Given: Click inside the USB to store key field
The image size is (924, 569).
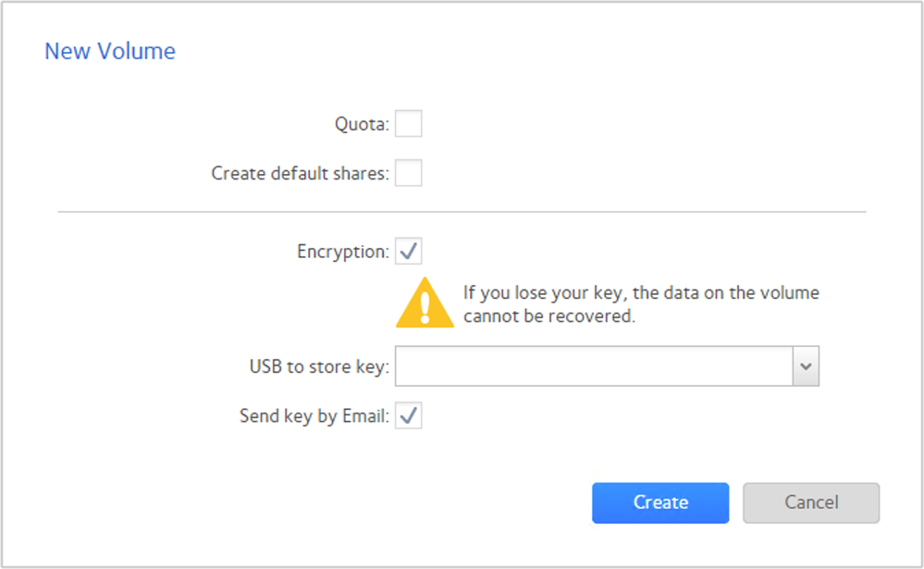Looking at the screenshot, I should (594, 366).
